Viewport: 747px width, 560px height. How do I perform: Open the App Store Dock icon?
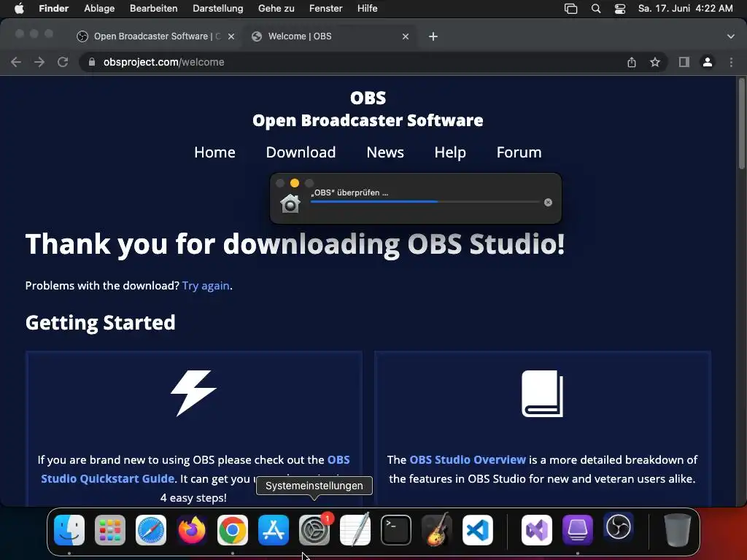pos(274,530)
